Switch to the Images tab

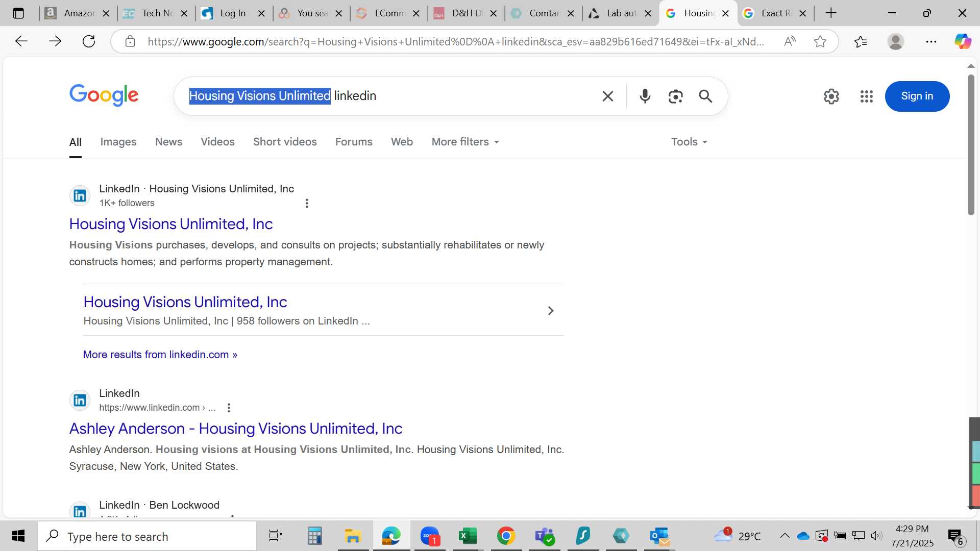(x=118, y=142)
